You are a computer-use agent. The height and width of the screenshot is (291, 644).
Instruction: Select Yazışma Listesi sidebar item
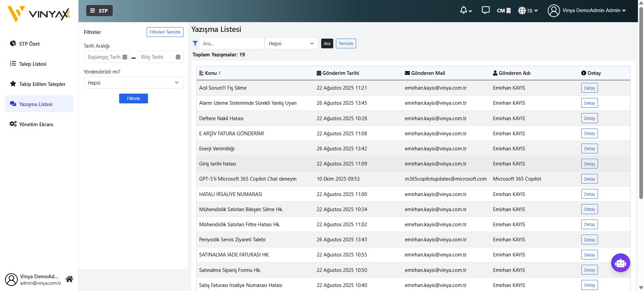[39, 104]
